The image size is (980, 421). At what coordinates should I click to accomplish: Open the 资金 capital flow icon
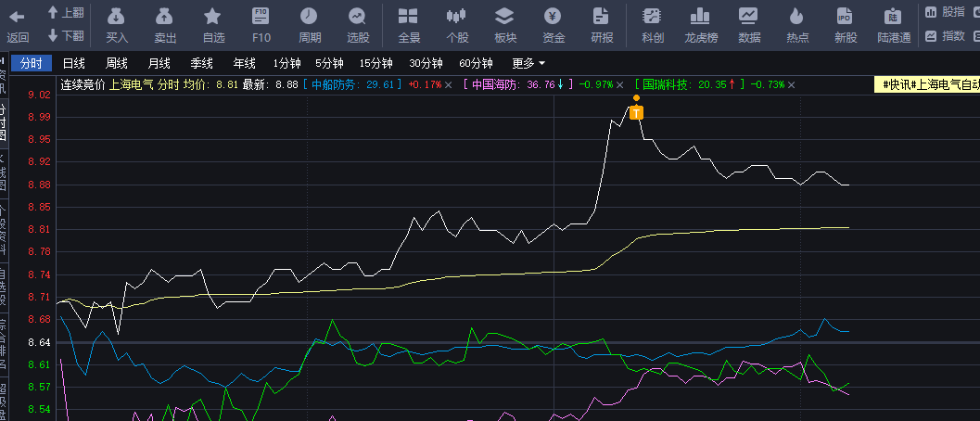tap(553, 17)
